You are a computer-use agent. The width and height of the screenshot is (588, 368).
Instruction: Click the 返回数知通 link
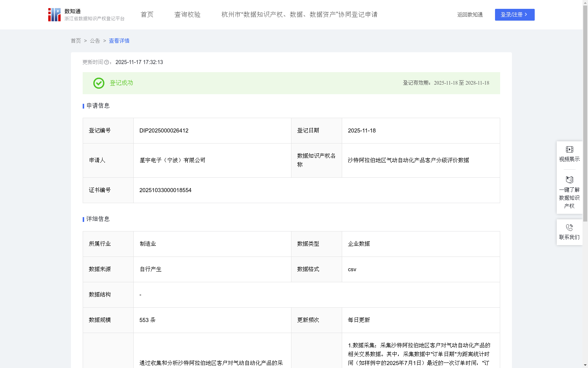[470, 15]
